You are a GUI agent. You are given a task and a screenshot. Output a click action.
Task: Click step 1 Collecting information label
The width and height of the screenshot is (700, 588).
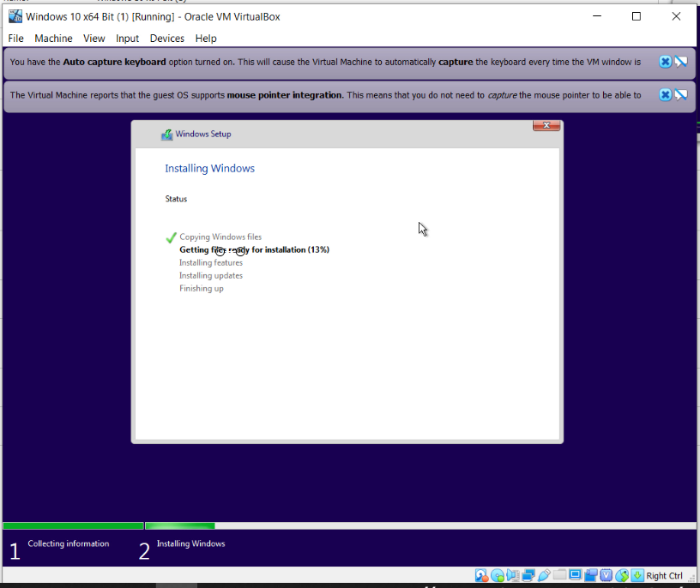[69, 543]
